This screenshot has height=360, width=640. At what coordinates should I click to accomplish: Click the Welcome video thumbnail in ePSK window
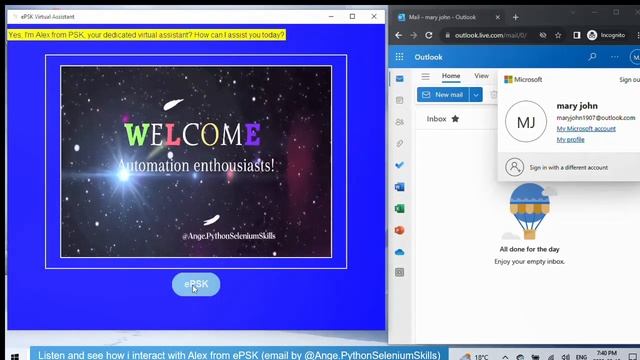[196, 162]
